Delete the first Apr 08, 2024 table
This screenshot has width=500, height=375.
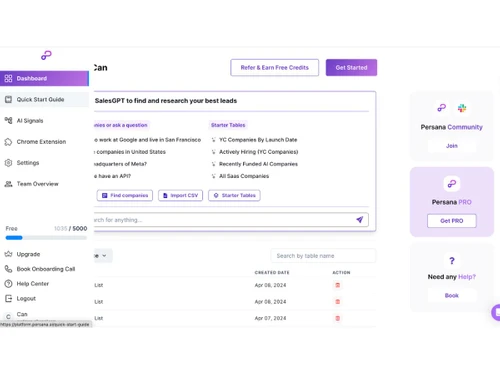pos(338,285)
